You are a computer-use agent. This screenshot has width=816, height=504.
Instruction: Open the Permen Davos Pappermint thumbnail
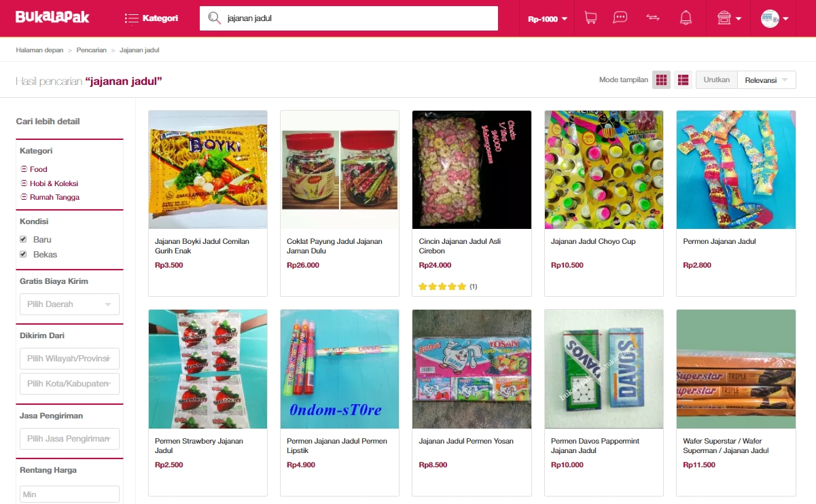point(603,369)
